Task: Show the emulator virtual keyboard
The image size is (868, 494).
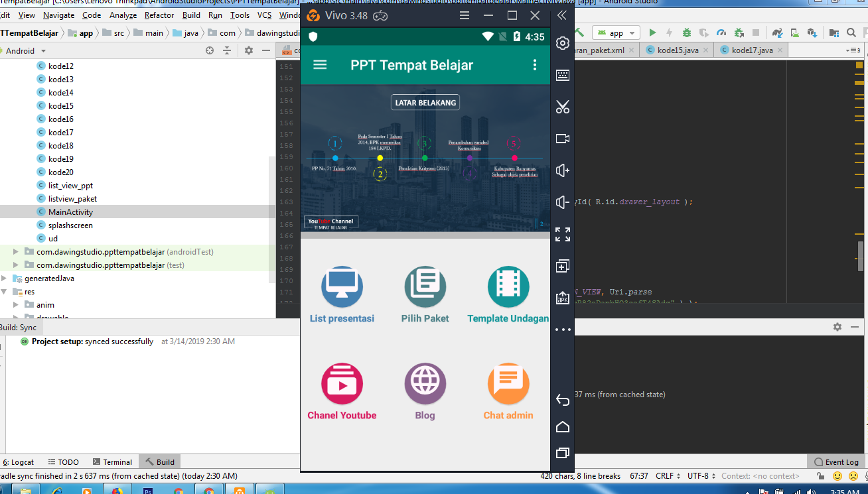Action: [562, 75]
